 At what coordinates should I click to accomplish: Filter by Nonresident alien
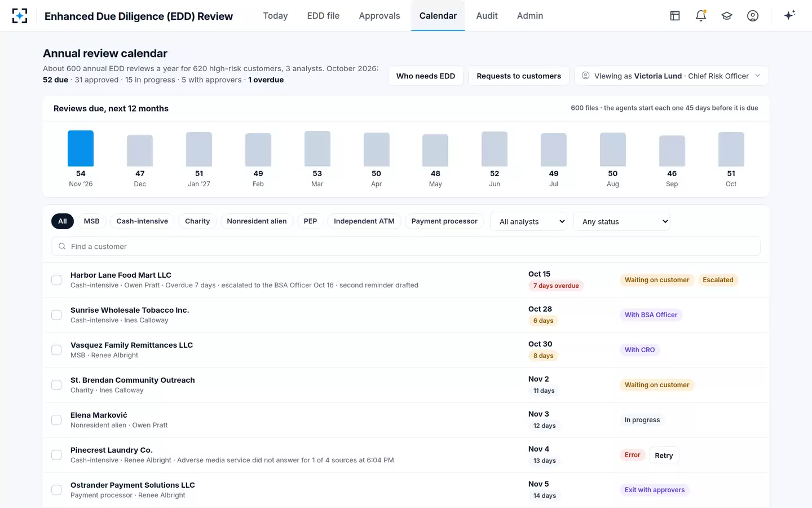point(257,221)
